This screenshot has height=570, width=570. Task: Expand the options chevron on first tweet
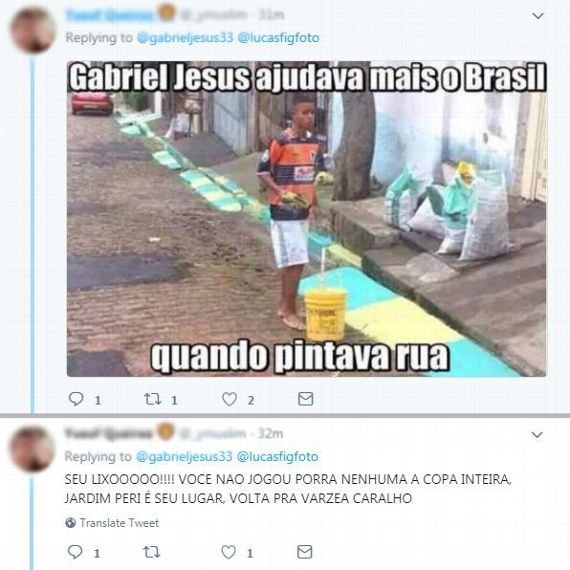point(538,16)
